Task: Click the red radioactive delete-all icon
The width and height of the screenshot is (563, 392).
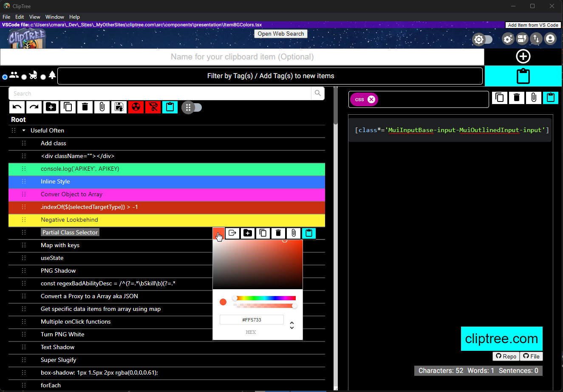Action: click(136, 107)
